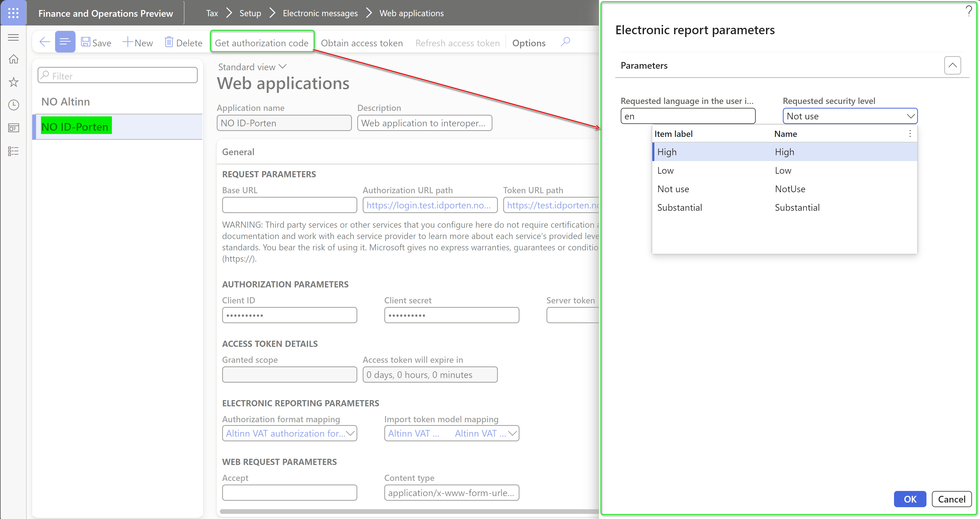
Task: Select NO ID-Porten in the list
Action: [118, 127]
